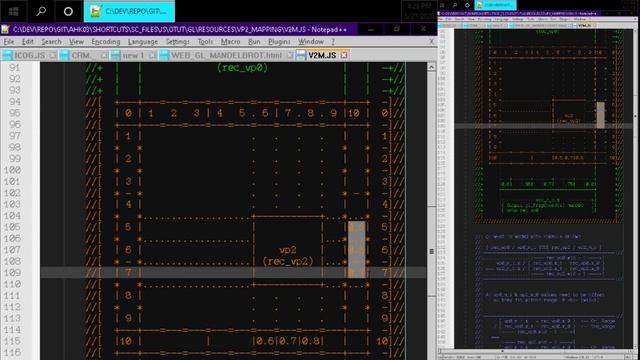The height and width of the screenshot is (360, 640).
Task: Click the save-state icon on the ICOG.JS tab
Action: coord(7,55)
